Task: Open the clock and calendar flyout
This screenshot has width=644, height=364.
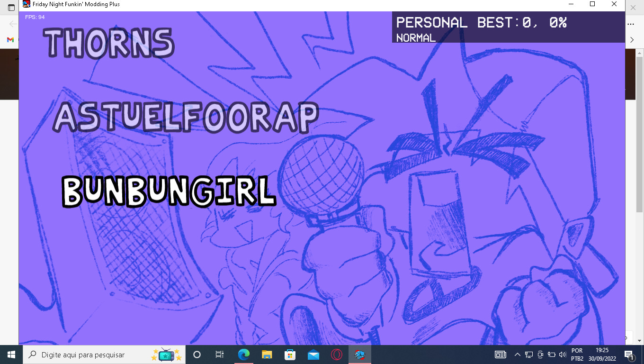Action: pos(602,355)
